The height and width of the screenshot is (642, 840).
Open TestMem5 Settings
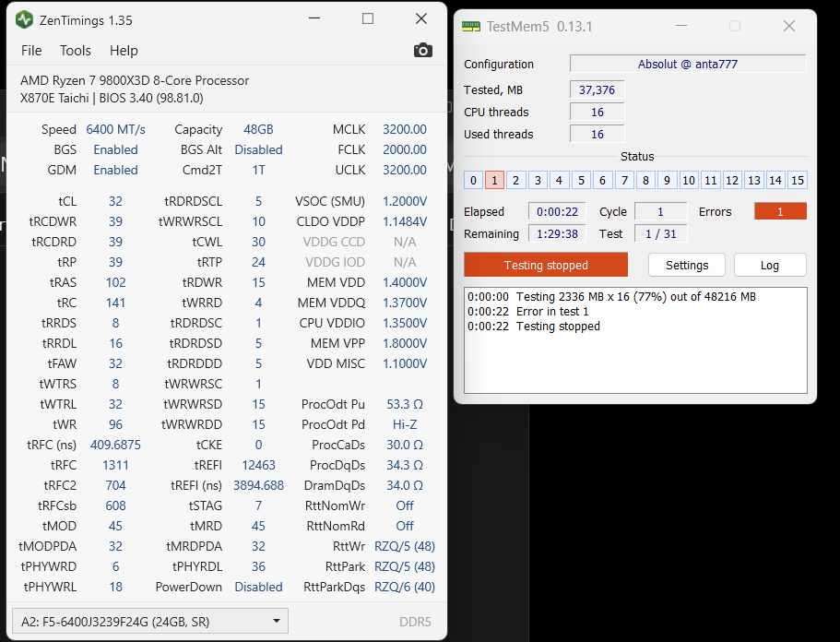coord(687,265)
